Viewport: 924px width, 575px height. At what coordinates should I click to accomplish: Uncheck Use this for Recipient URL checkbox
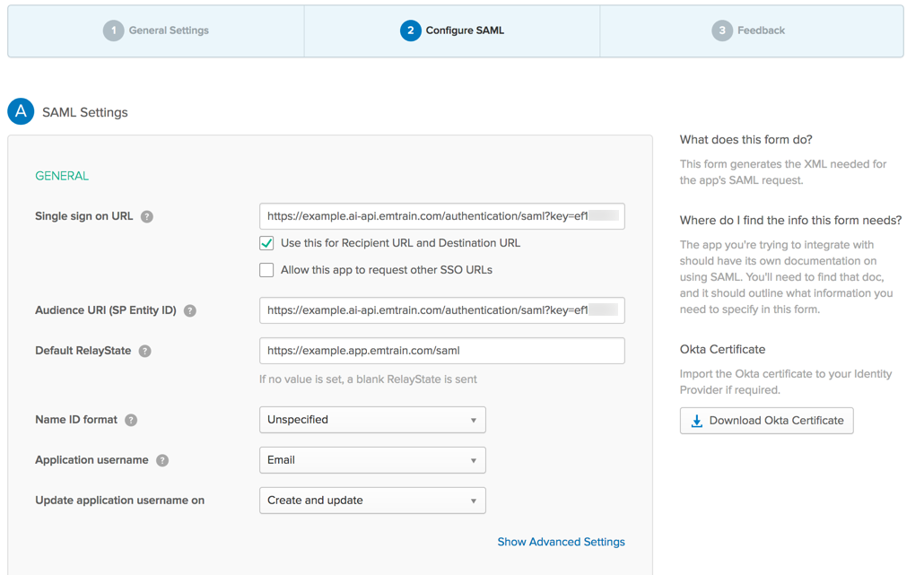(266, 243)
